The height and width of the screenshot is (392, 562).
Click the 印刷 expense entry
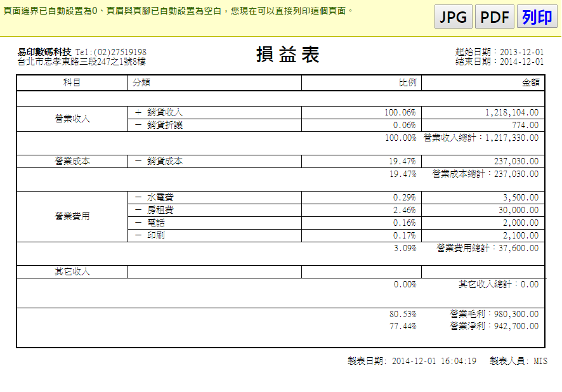(x=155, y=235)
